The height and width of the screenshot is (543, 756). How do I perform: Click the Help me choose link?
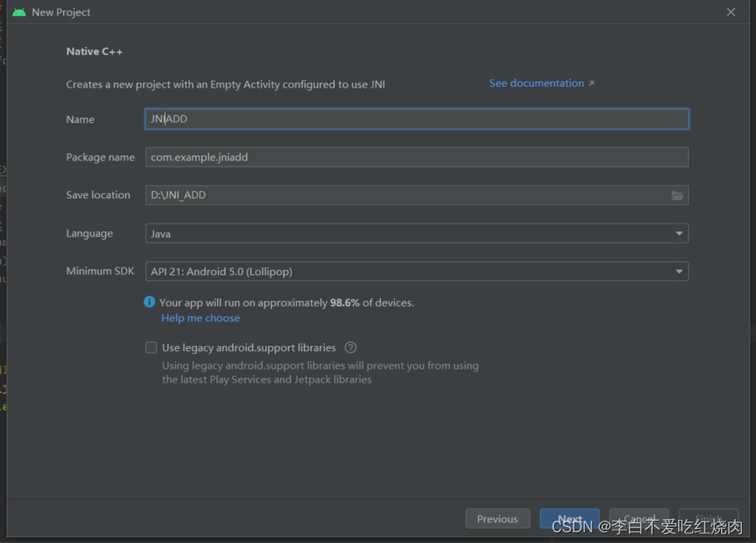pos(200,318)
